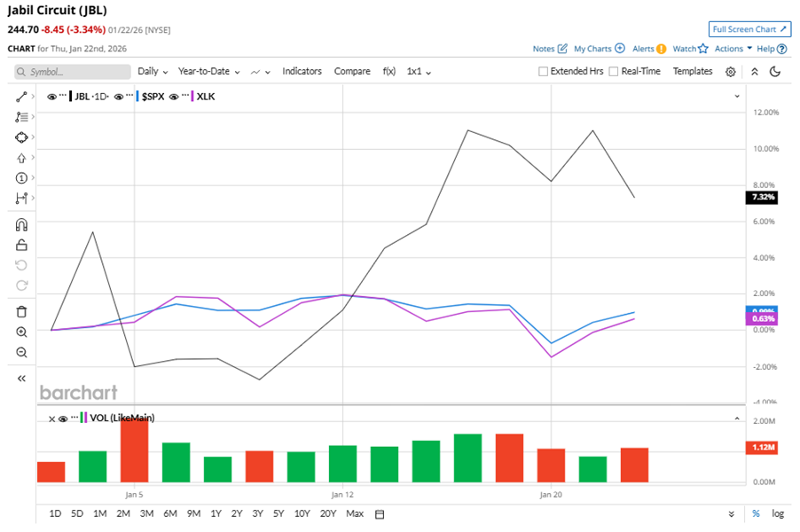This screenshot has height=532, width=800.
Task: Select the 1M time range
Action: point(99,513)
